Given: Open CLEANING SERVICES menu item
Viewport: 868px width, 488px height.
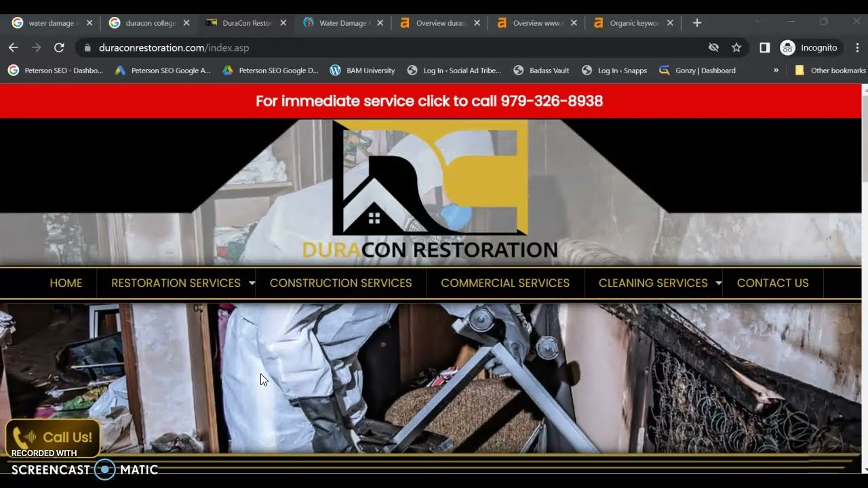Looking at the screenshot, I should coord(653,283).
